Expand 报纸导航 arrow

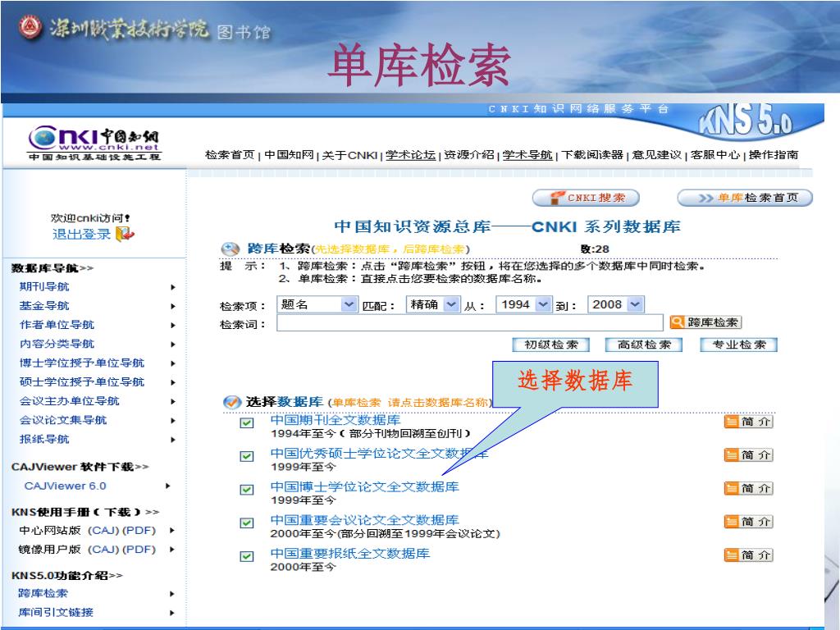pyautogui.click(x=173, y=440)
